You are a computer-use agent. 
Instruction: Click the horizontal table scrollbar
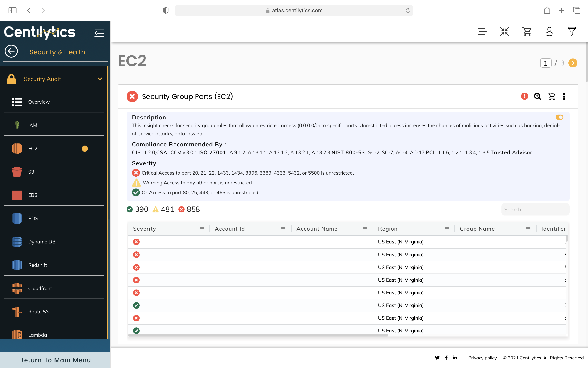(258, 335)
